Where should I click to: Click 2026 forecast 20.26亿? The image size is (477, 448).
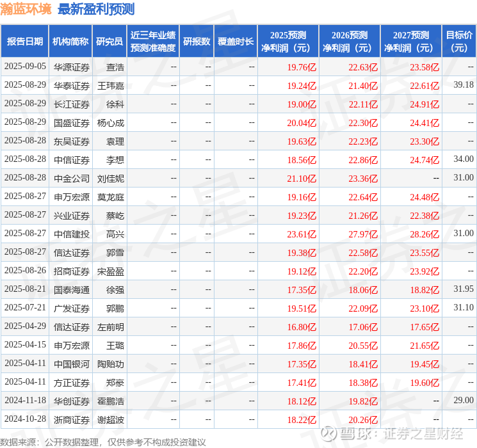tap(363, 420)
